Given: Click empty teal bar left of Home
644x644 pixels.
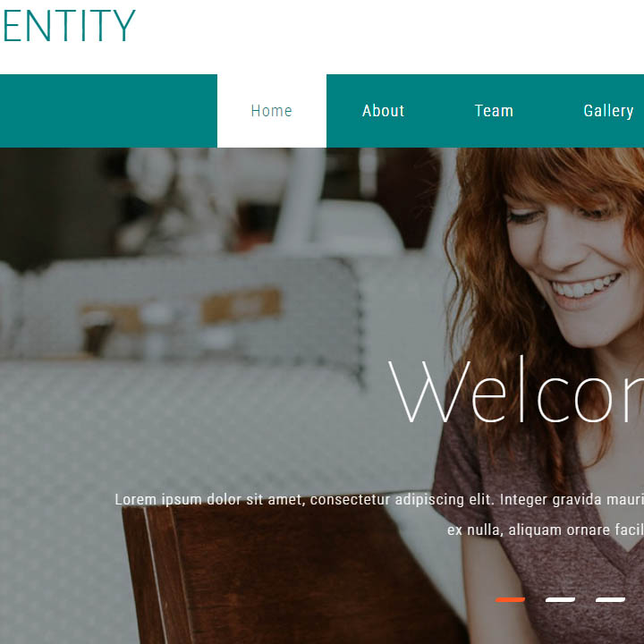Looking at the screenshot, I should (x=108, y=111).
